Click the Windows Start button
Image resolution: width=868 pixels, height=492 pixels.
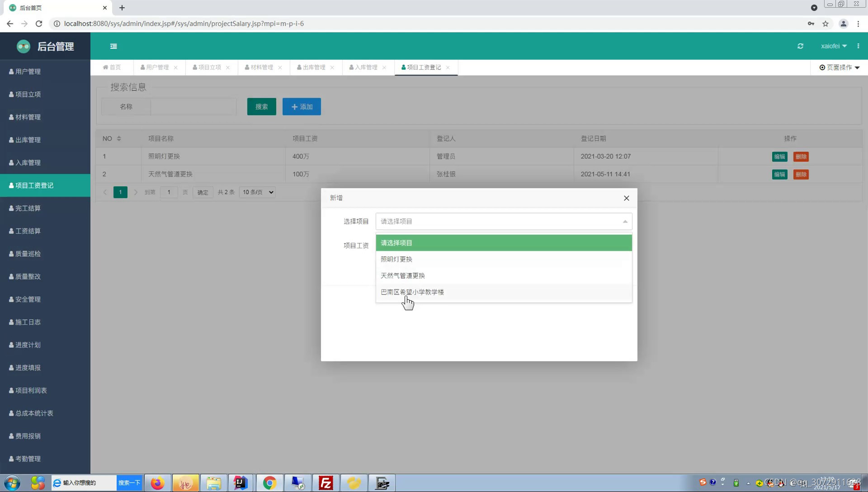pyautogui.click(x=12, y=483)
